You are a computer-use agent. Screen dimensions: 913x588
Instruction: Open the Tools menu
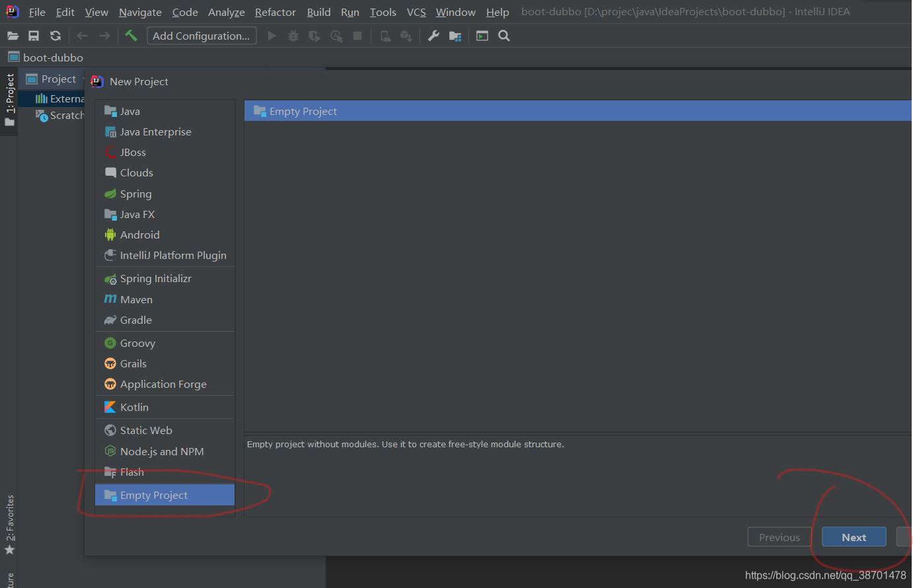pos(383,12)
